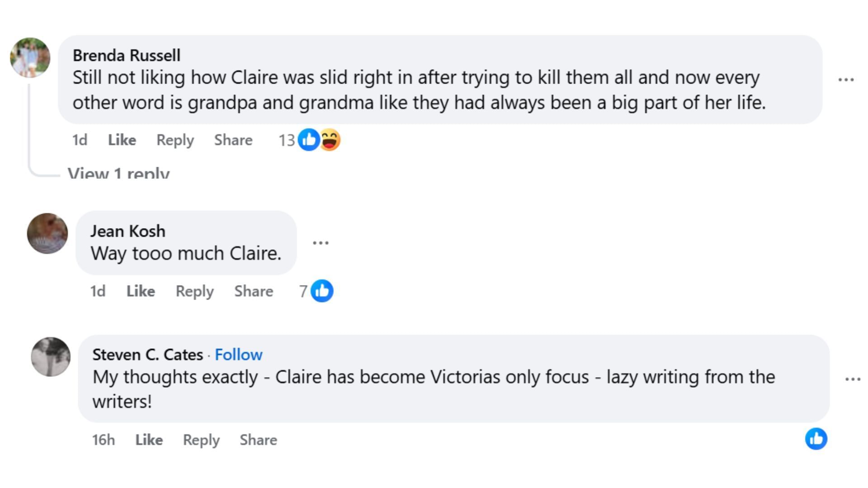
Task: Follow Steven C. Cates
Action: pyautogui.click(x=238, y=355)
